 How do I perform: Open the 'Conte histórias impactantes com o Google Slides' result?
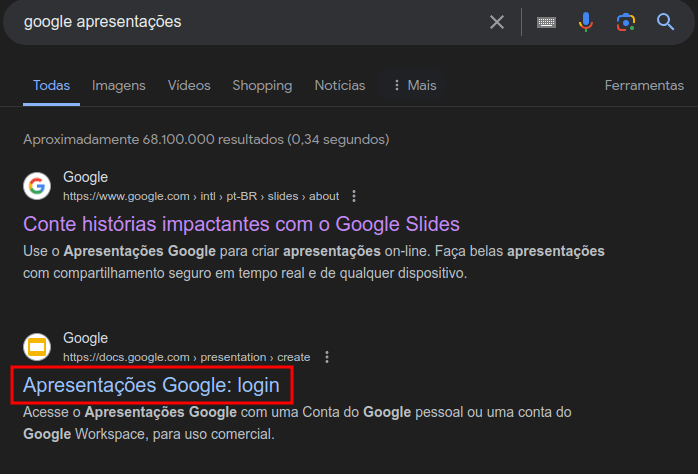tap(241, 224)
